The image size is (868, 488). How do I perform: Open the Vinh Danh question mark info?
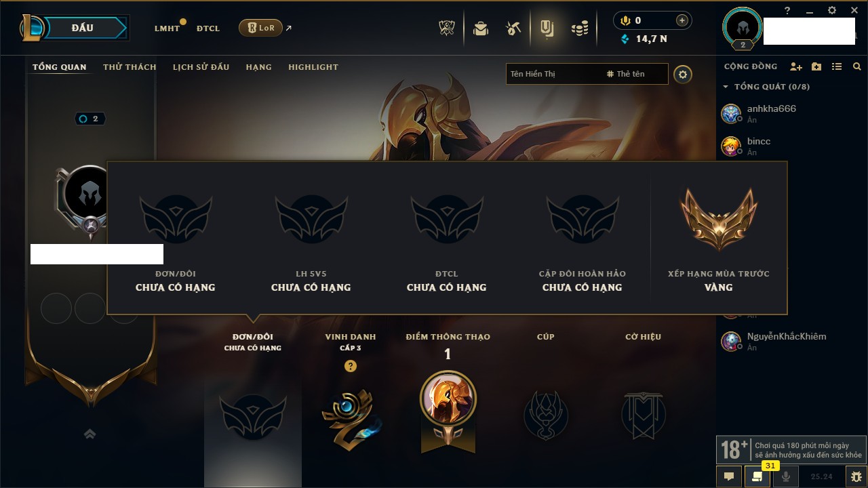tap(351, 366)
